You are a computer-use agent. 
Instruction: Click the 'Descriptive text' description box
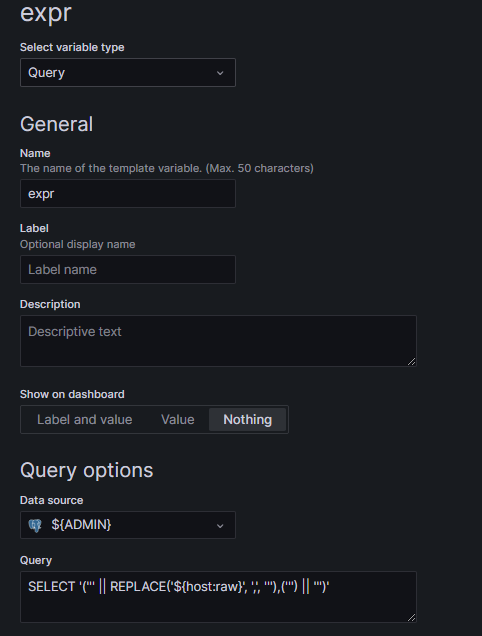coord(218,341)
